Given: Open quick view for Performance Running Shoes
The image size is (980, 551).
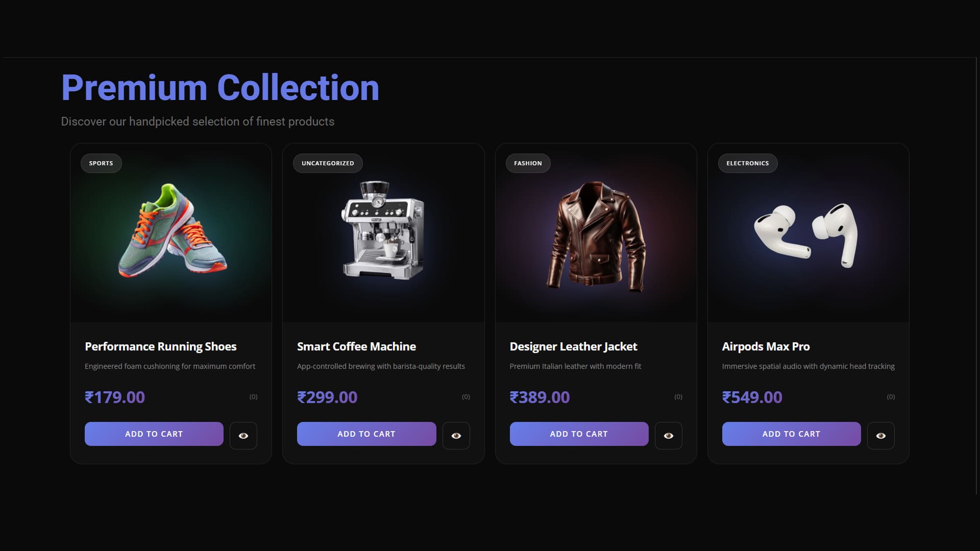Looking at the screenshot, I should [243, 435].
